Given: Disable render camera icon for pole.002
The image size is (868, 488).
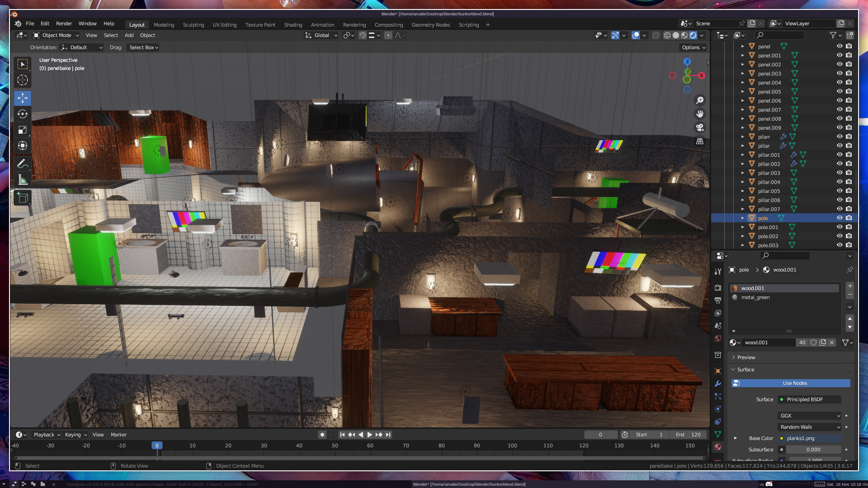Looking at the screenshot, I should [x=849, y=236].
